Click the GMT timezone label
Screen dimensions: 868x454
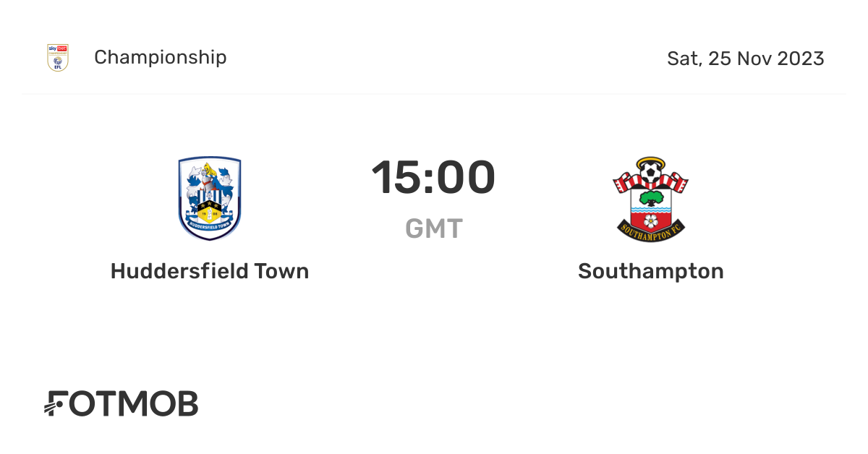click(433, 228)
